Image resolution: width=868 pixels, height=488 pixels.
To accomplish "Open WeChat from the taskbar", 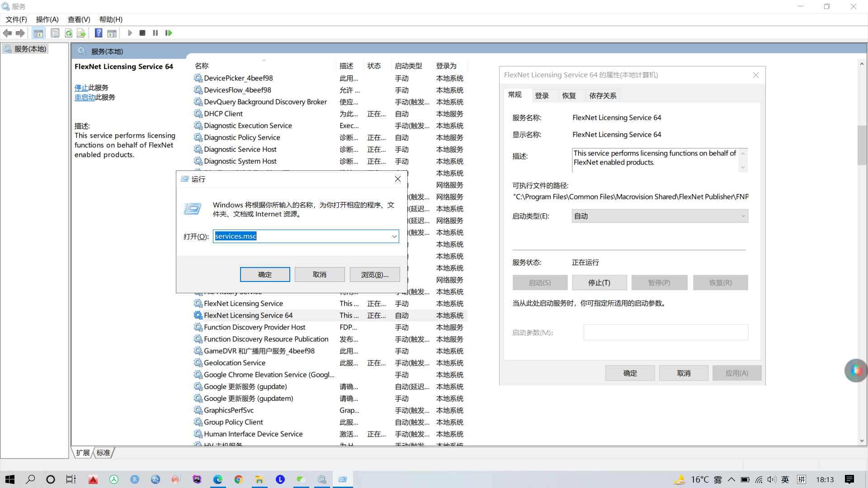I will pos(301,479).
